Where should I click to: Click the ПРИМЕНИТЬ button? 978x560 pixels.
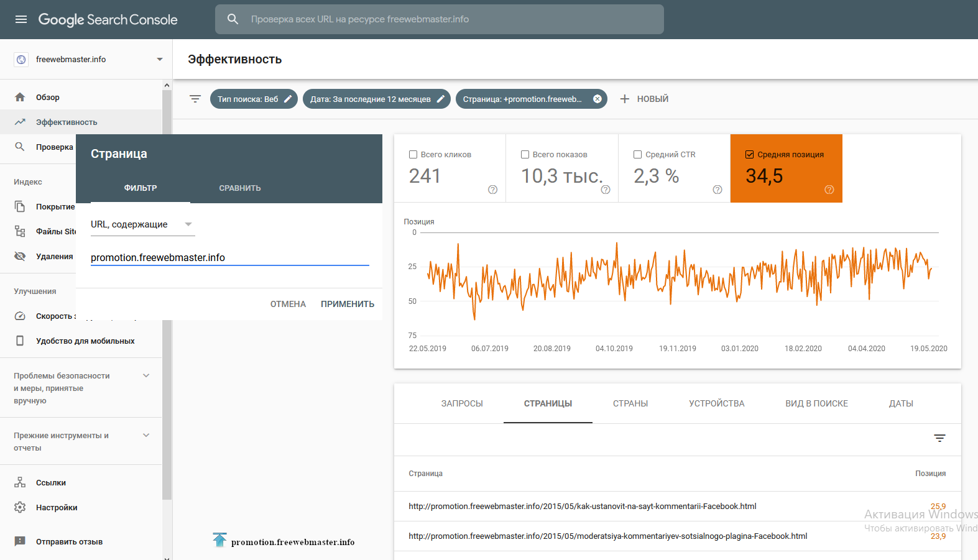pyautogui.click(x=348, y=304)
